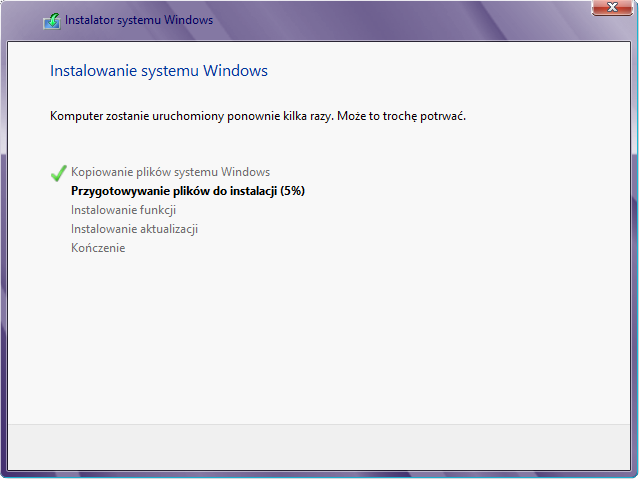Screen dimensions: 639x479
Task: Close the Instalator systemu Windows window
Action: pyautogui.click(x=612, y=8)
